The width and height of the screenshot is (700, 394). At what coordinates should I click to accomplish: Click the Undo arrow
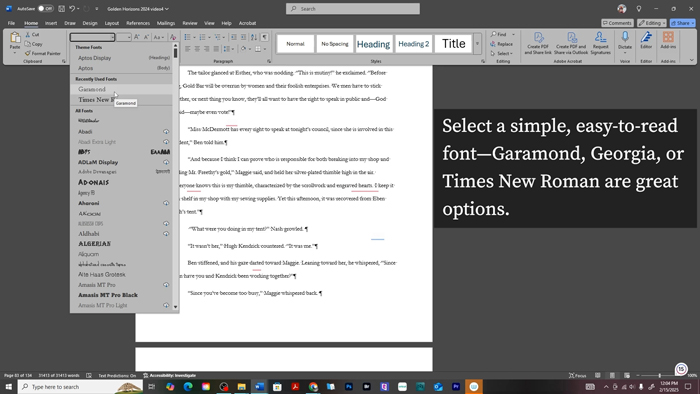point(72,8)
